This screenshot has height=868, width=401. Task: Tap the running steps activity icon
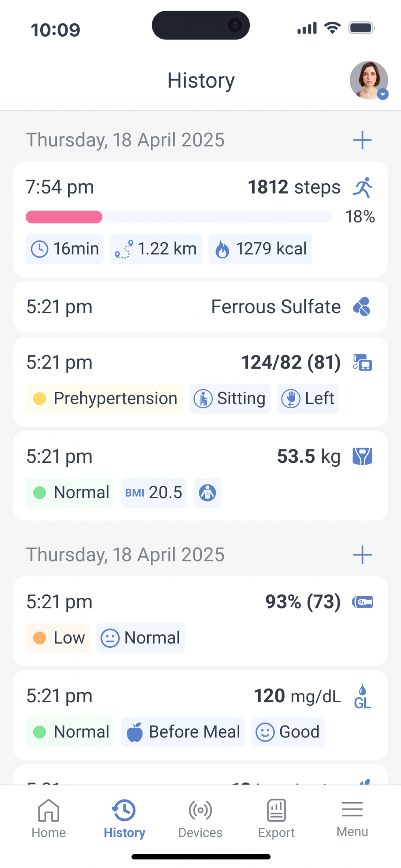tap(362, 187)
